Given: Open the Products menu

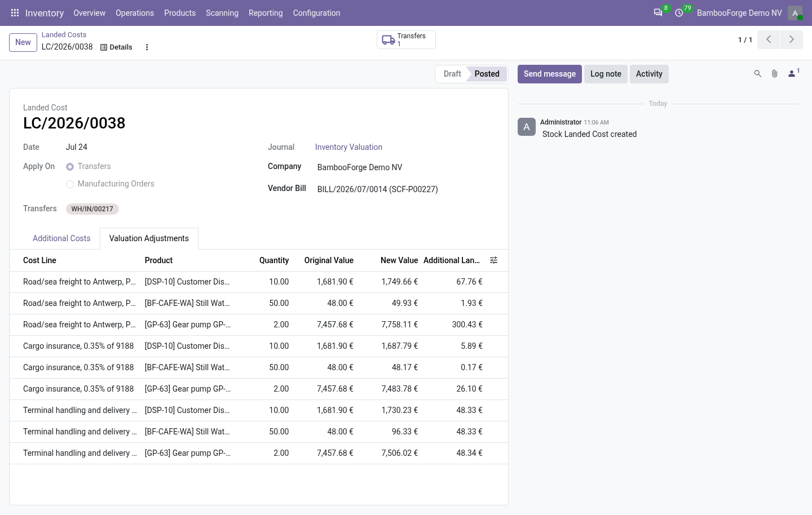Looking at the screenshot, I should (x=180, y=13).
